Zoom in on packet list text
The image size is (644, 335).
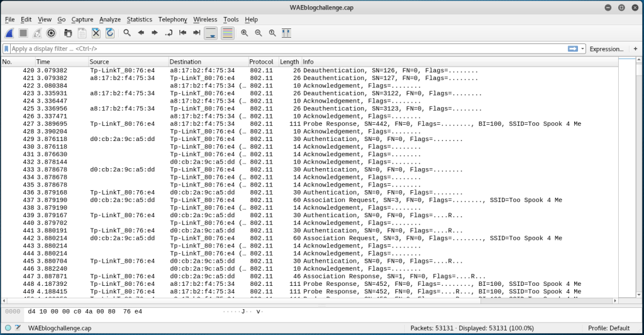click(x=245, y=33)
